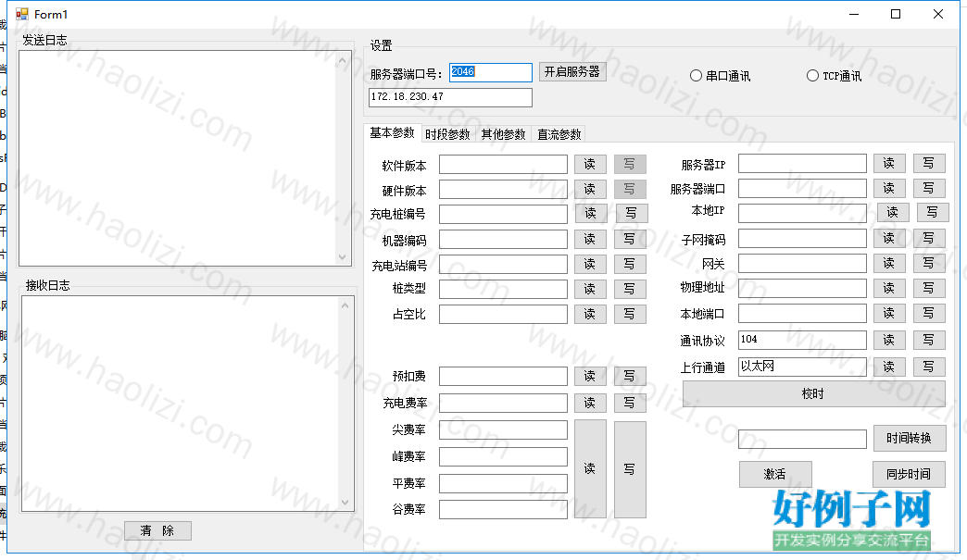This screenshot has width=967, height=560.
Task: Click 读 button for 充电桩编号
Action: point(591,213)
